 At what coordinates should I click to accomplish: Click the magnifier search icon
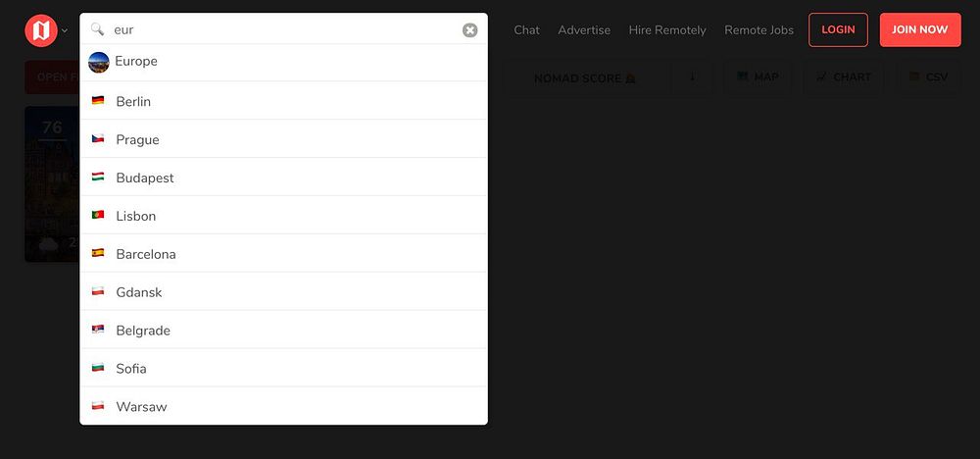[97, 28]
